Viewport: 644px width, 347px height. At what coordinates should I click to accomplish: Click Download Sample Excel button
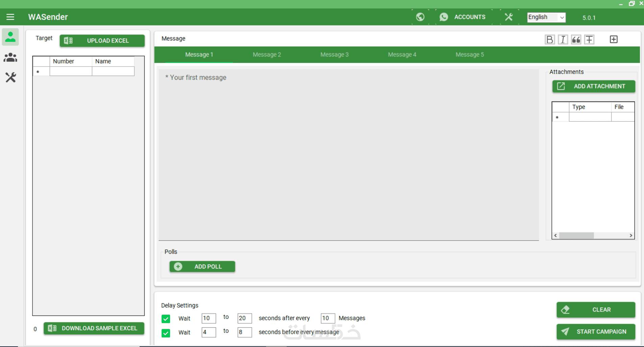tap(94, 328)
